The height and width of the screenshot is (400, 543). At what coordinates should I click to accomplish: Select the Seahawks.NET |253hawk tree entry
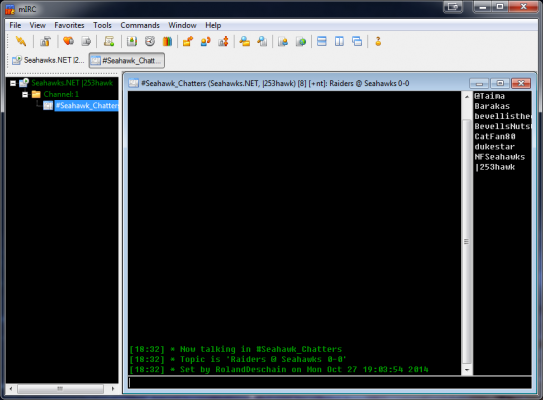point(72,83)
